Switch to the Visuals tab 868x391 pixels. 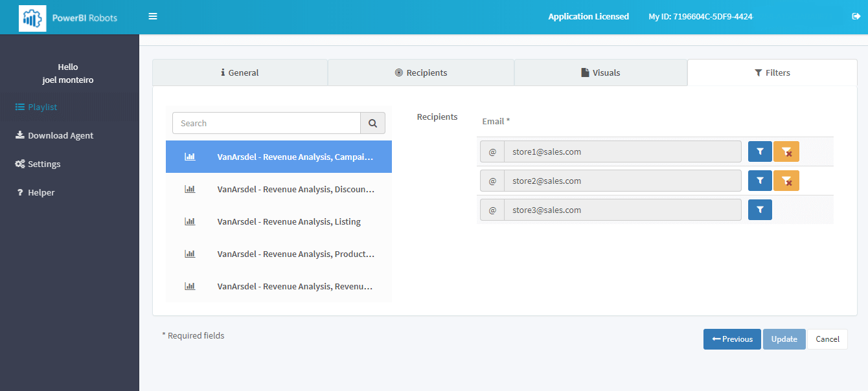coord(600,72)
